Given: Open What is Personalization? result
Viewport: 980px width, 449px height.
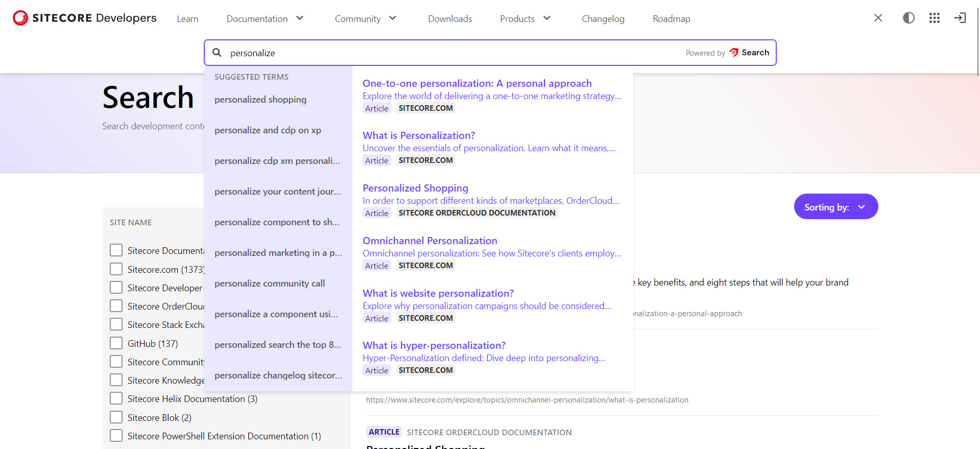Looking at the screenshot, I should [x=419, y=135].
